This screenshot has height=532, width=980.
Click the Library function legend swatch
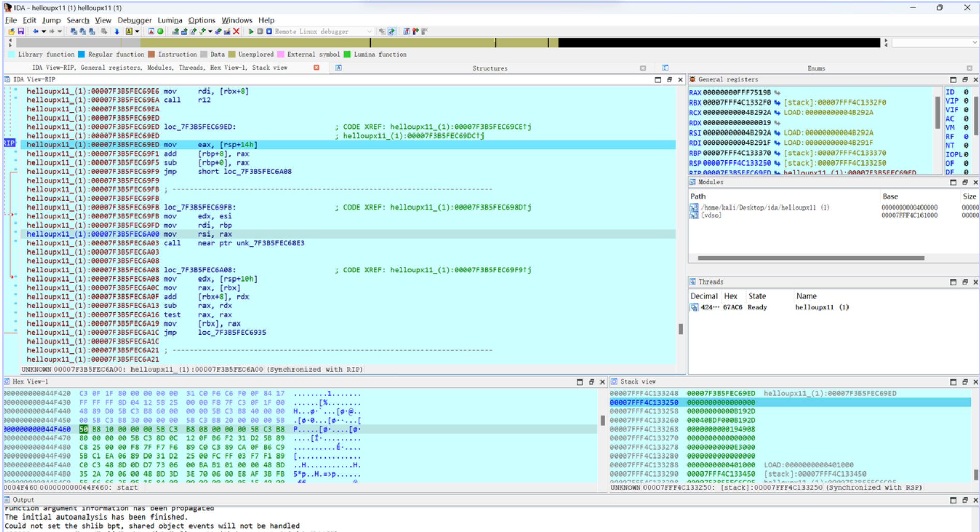point(12,54)
